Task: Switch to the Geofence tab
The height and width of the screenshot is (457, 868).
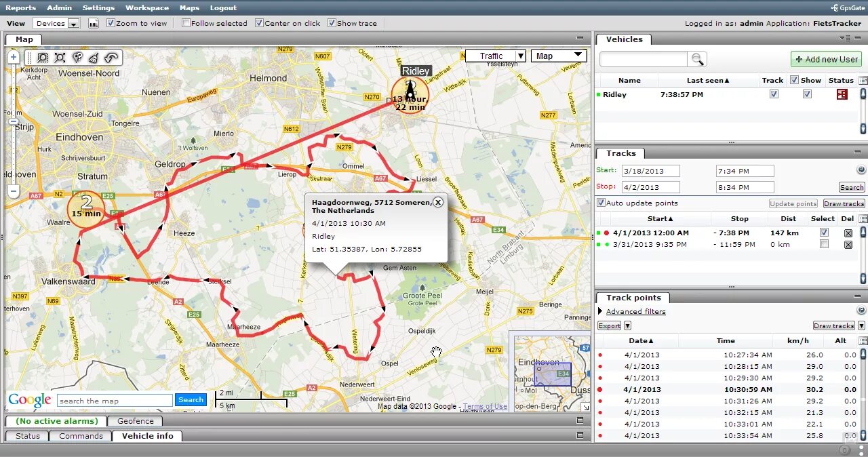Action: [136, 421]
